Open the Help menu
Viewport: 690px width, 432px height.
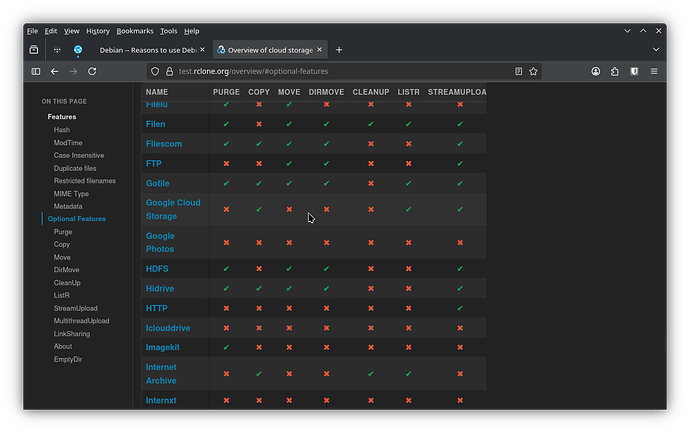191,31
